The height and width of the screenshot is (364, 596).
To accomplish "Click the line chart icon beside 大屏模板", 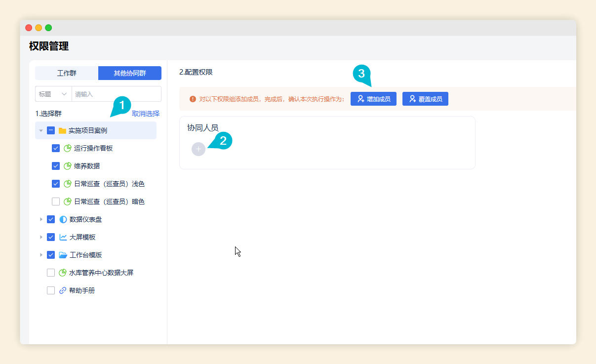I will pos(63,237).
